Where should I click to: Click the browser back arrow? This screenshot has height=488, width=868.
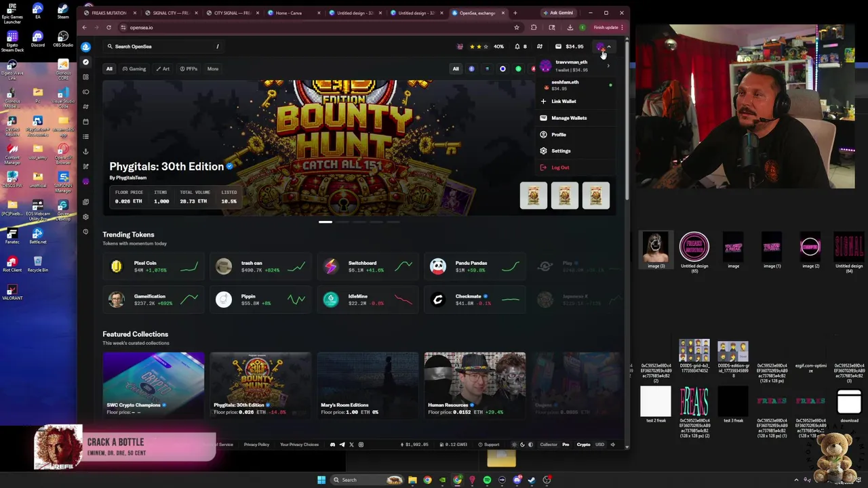(84, 28)
